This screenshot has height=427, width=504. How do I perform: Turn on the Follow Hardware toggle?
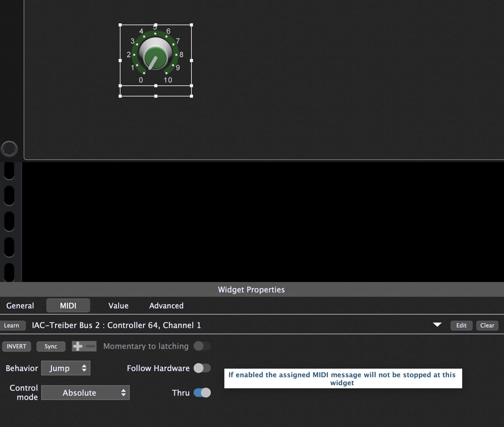pyautogui.click(x=202, y=368)
